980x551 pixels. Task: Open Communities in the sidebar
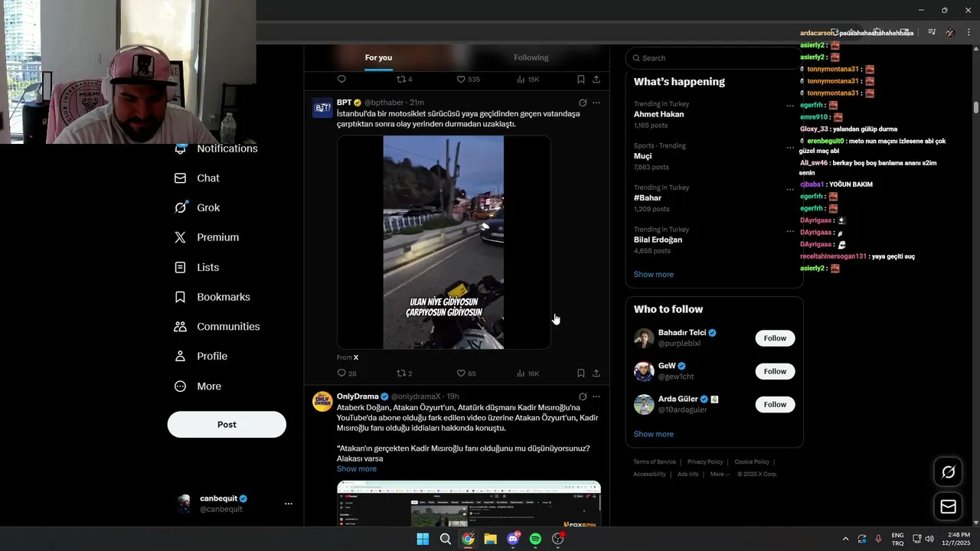(217, 327)
